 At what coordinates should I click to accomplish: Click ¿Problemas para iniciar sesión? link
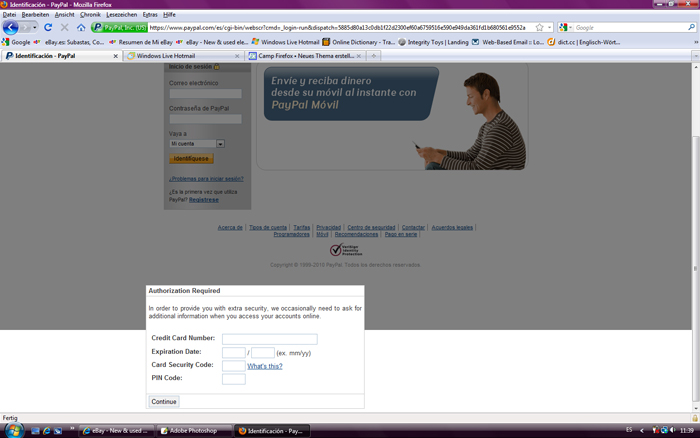[206, 179]
